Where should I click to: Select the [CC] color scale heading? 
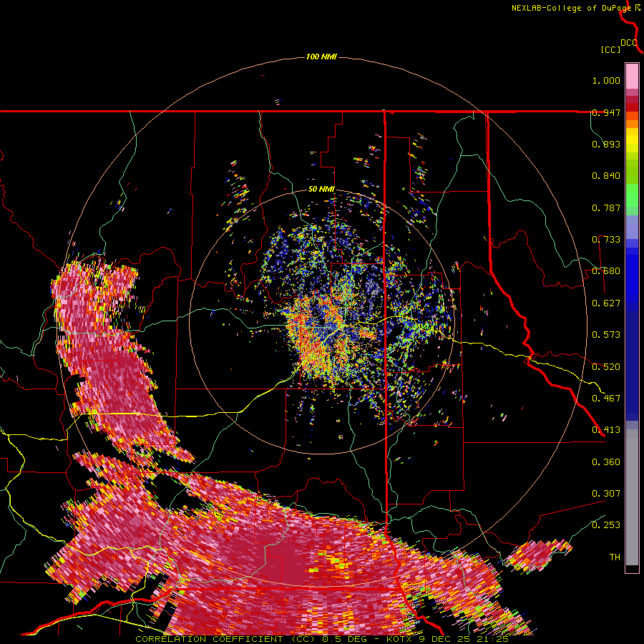click(x=611, y=49)
